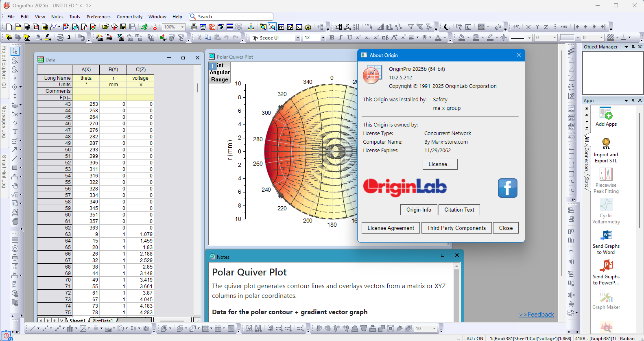Open the Connectivity menu
This screenshot has height=341, width=644.
[130, 17]
